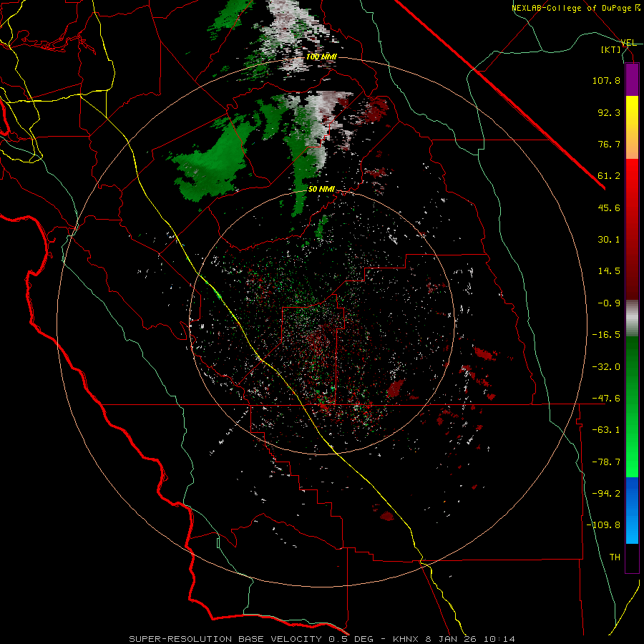Click the Super-Resolution Base Velocity caption

[x=322, y=639]
